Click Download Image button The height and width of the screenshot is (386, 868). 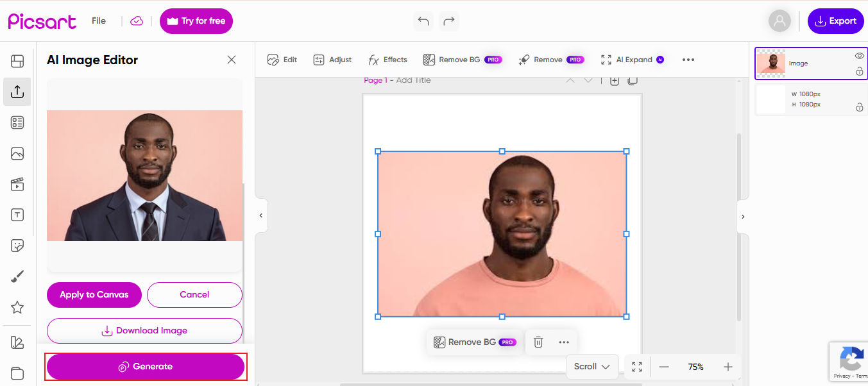pyautogui.click(x=144, y=331)
